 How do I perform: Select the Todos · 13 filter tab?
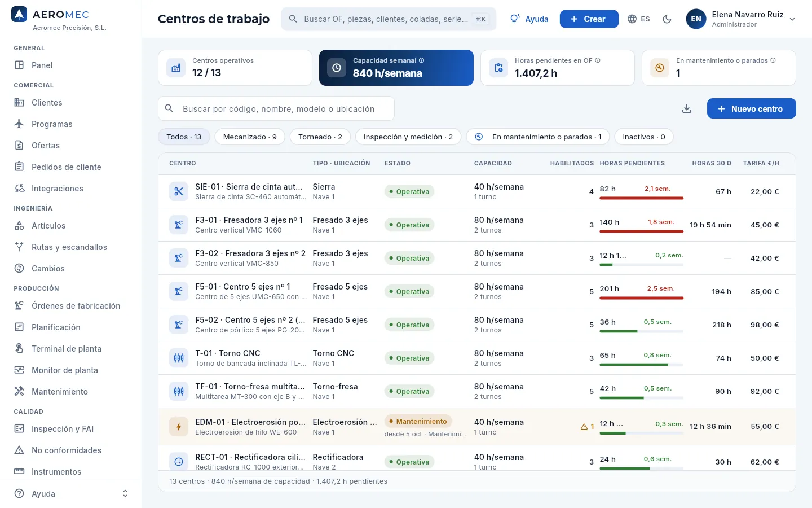(184, 137)
